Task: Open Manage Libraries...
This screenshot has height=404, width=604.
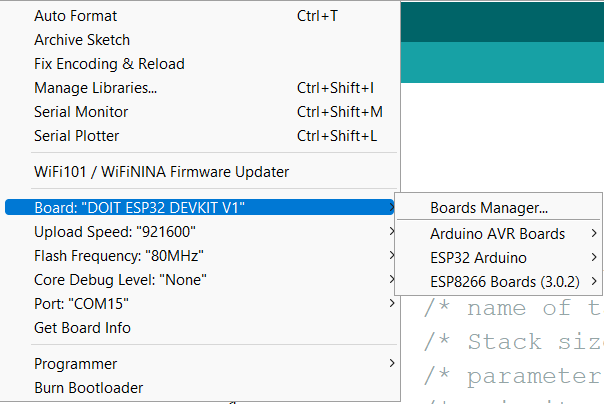Action: [x=200, y=88]
